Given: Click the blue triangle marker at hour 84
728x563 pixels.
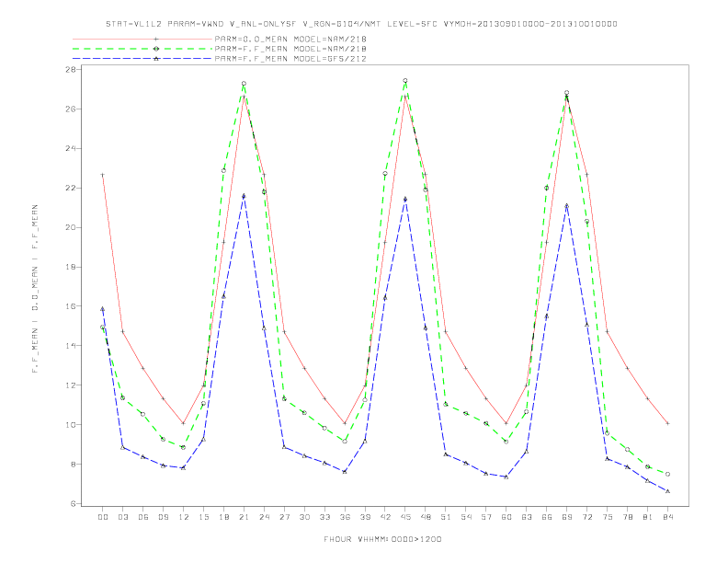Looking at the screenshot, I should coord(667,491).
